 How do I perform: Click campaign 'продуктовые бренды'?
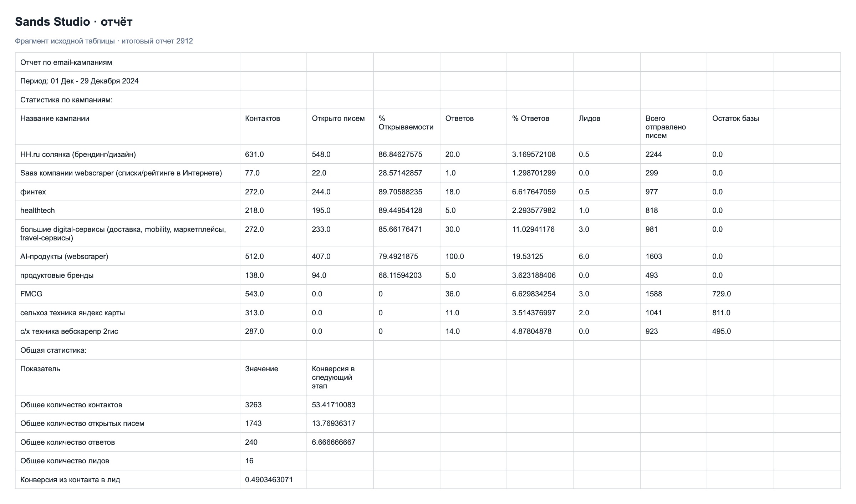coord(57,275)
